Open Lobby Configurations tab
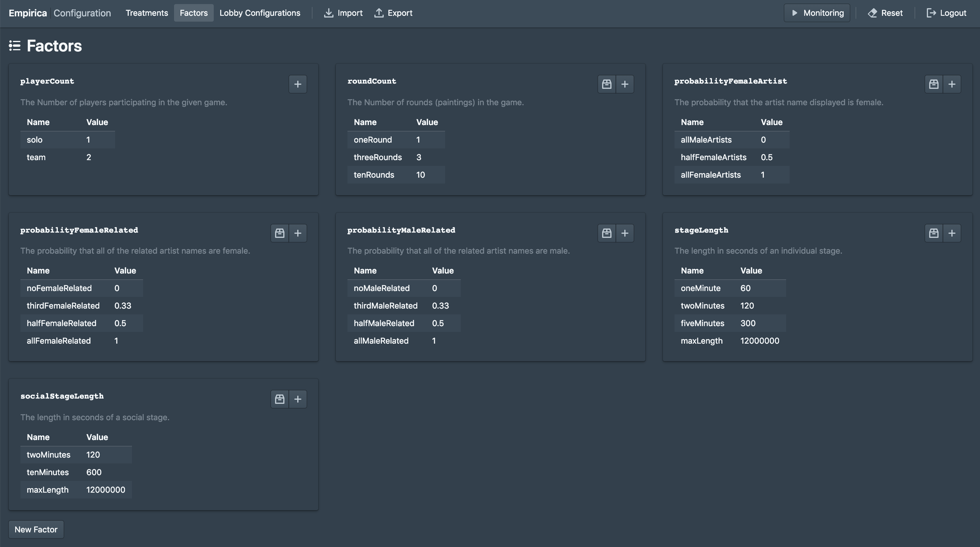 (260, 13)
